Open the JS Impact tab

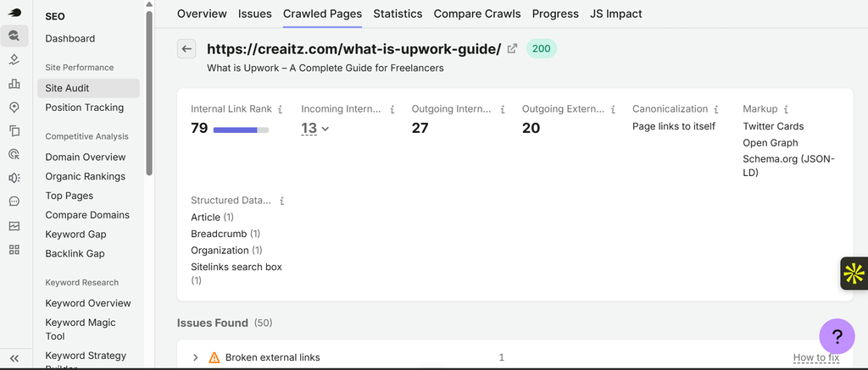[x=616, y=14]
